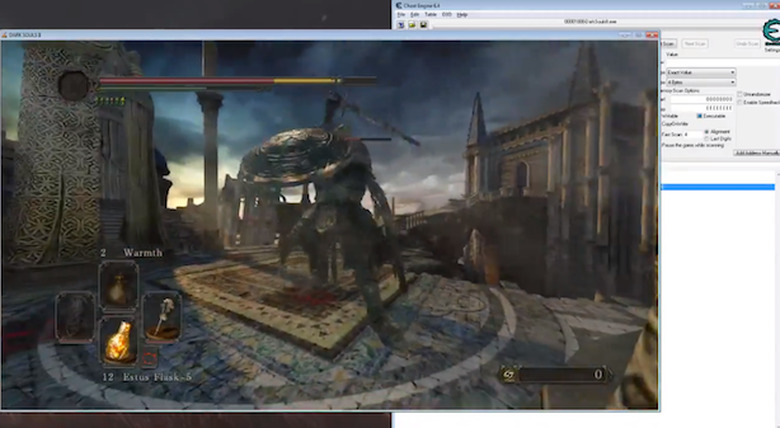The width and height of the screenshot is (780, 428).
Task: Click the Add Address Manually button
Action: click(755, 153)
